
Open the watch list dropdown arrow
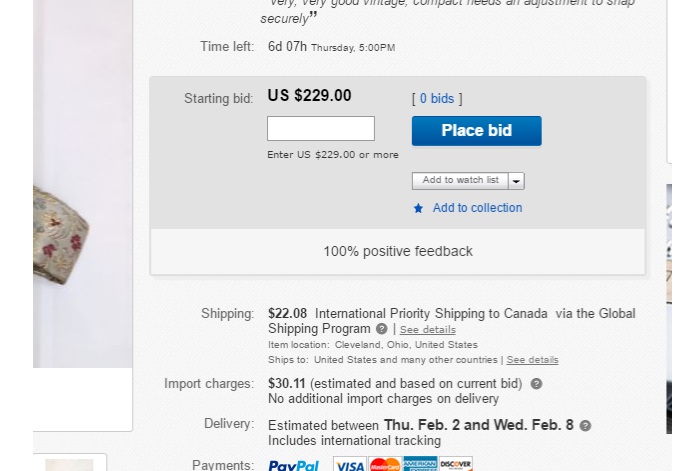(516, 181)
